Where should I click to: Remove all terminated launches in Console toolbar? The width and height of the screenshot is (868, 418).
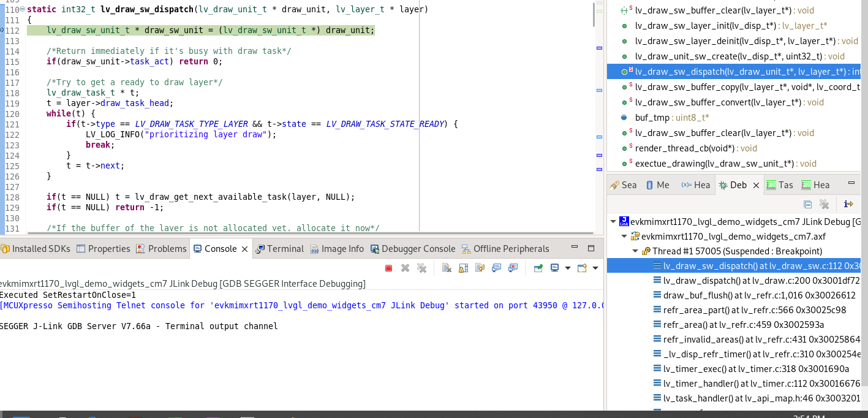[423, 268]
